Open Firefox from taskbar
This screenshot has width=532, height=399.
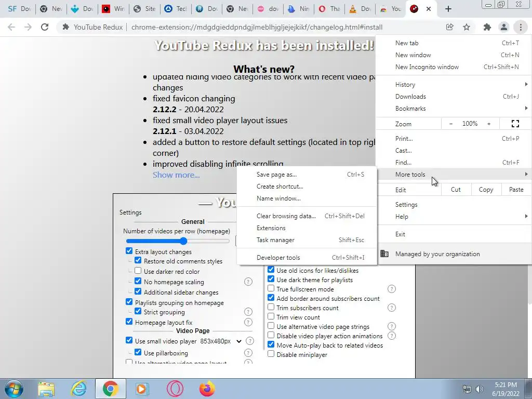pos(207,389)
